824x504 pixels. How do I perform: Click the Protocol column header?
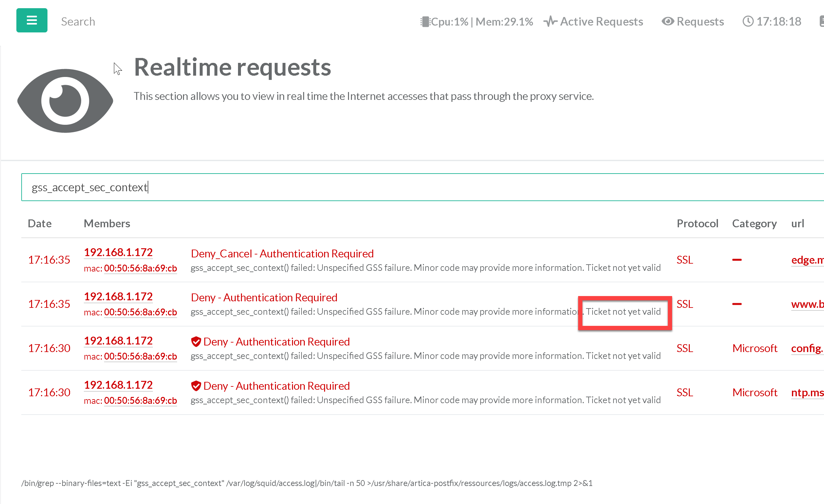(697, 223)
